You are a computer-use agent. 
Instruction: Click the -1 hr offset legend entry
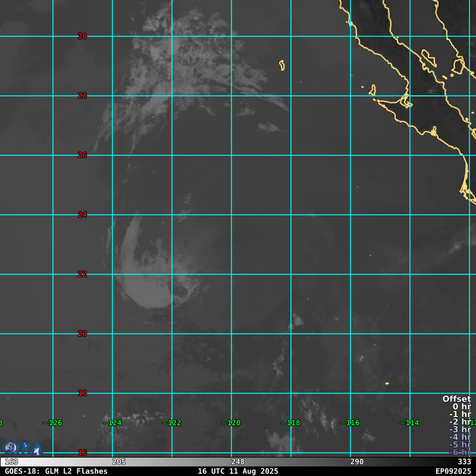tap(460, 414)
